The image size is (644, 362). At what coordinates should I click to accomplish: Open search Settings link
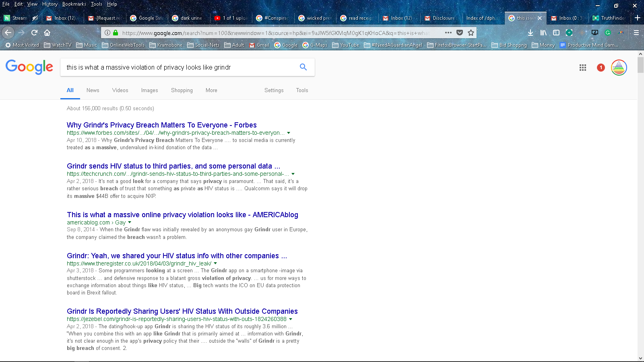coord(274,90)
